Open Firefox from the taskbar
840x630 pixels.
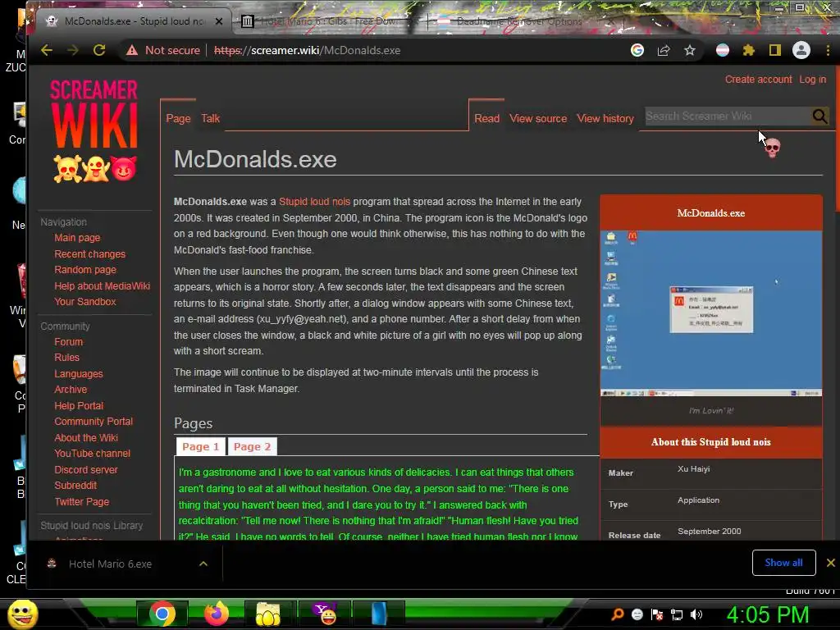[217, 614]
